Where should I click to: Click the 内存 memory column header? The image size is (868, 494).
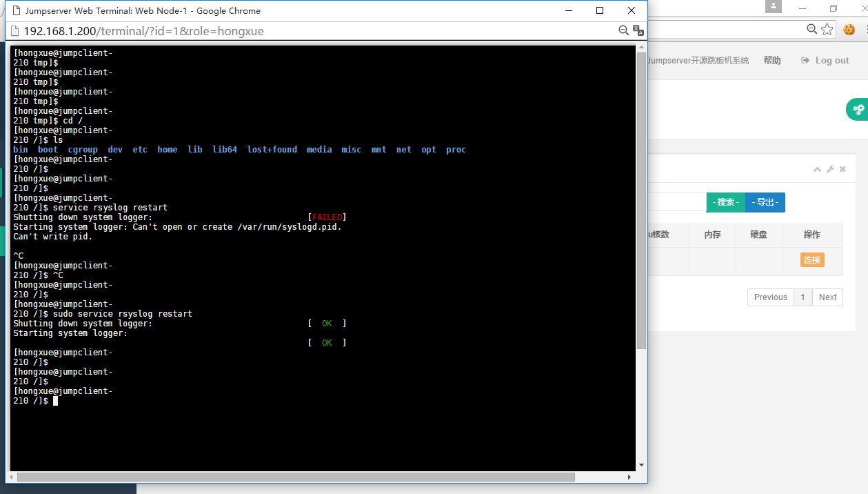coord(712,235)
